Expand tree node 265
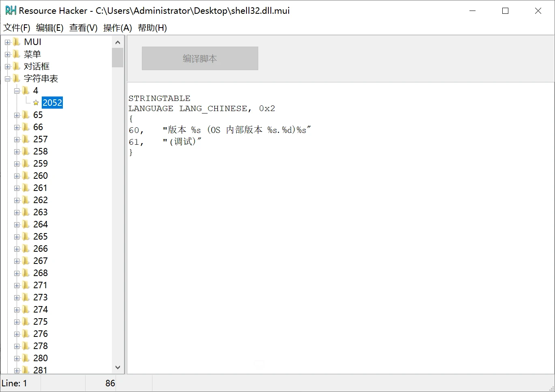Viewport: 555px width, 392px height. [17, 237]
